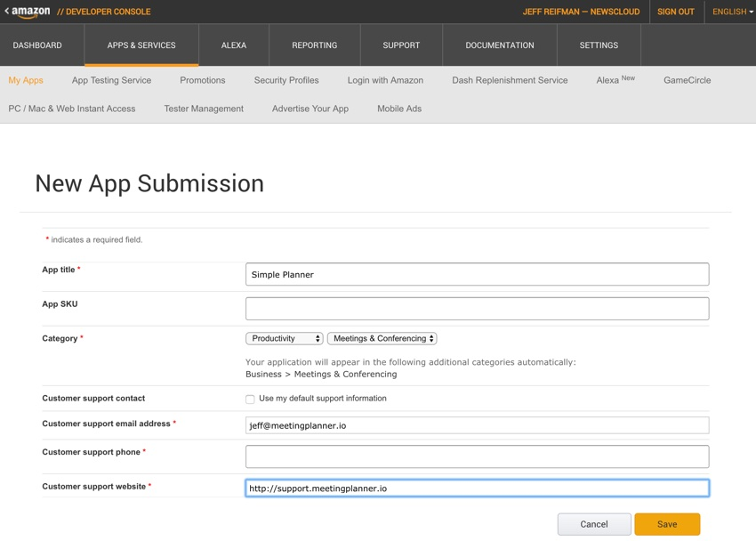Screen dimensions: 756x541
Task: Open the Alexa New submenu link
Action: point(615,80)
